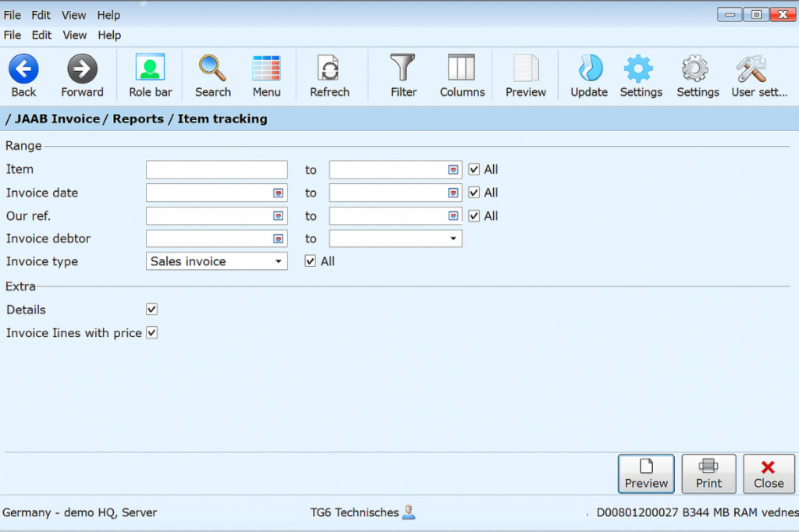
Task: Toggle the Details checkbox
Action: click(x=151, y=309)
